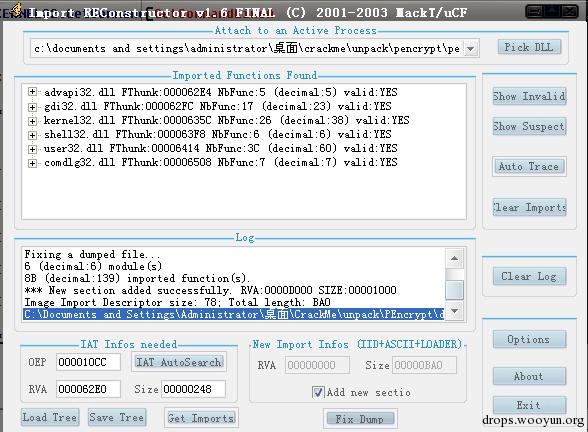Viewport: 588px width, 432px height.
Task: Expand the gdi32.dll tree node
Action: tap(33, 107)
